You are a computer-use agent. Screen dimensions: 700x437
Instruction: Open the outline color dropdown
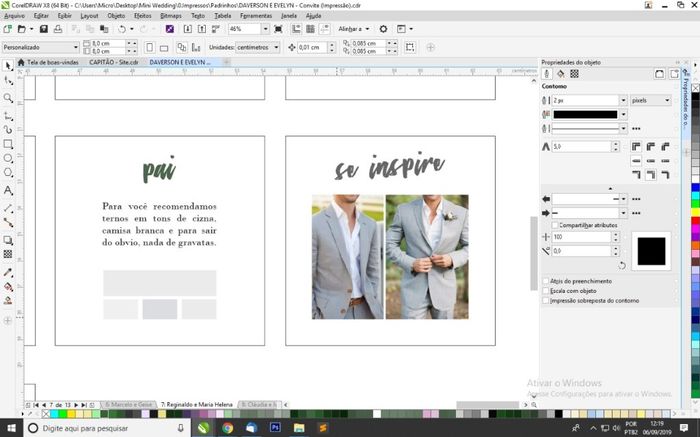tap(624, 115)
